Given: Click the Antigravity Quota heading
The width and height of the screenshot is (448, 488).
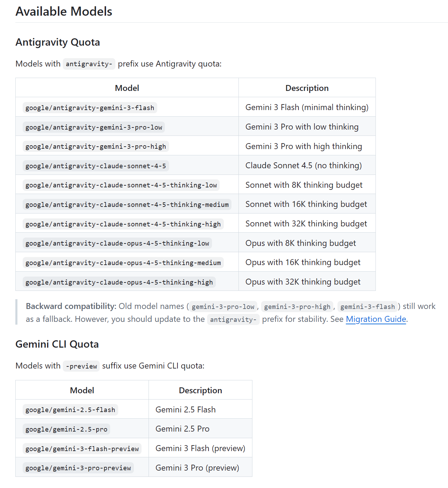Looking at the screenshot, I should [x=58, y=42].
